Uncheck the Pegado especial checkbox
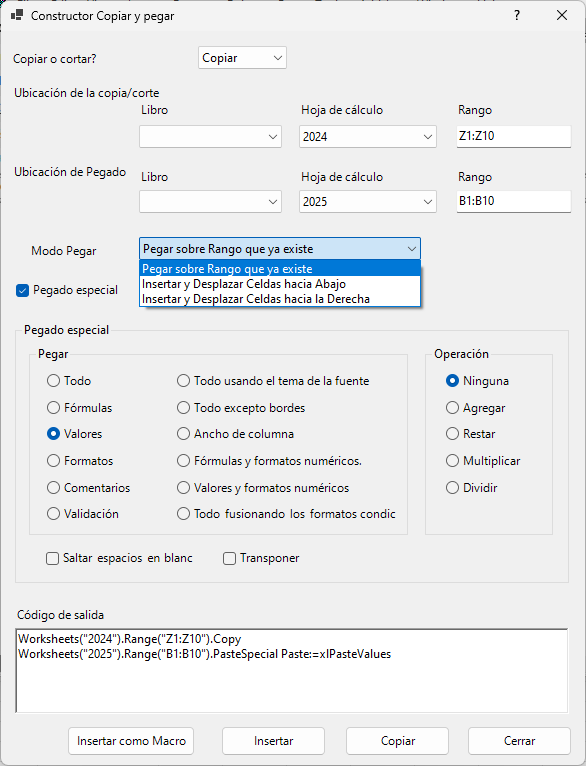Screen dimensions: 586x766 tap(22, 291)
